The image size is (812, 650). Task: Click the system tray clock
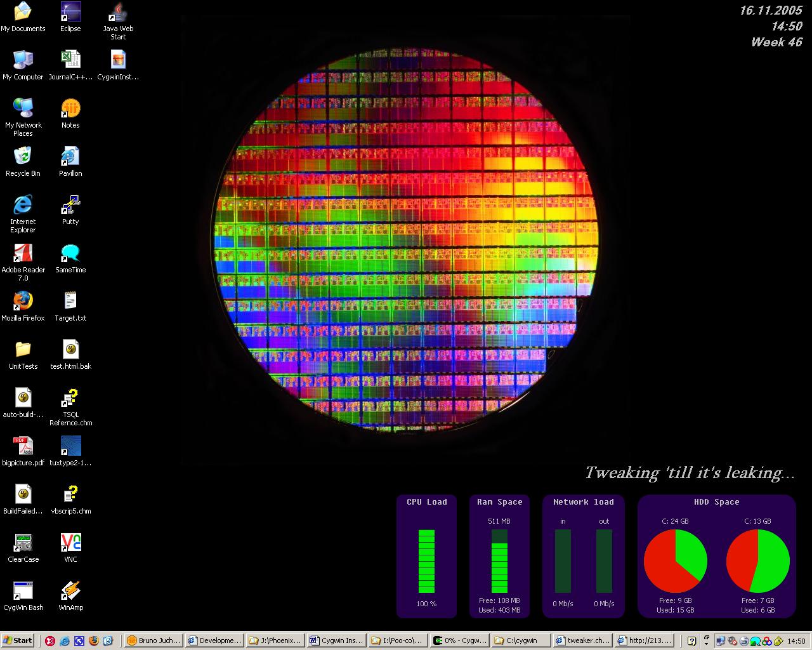click(796, 641)
